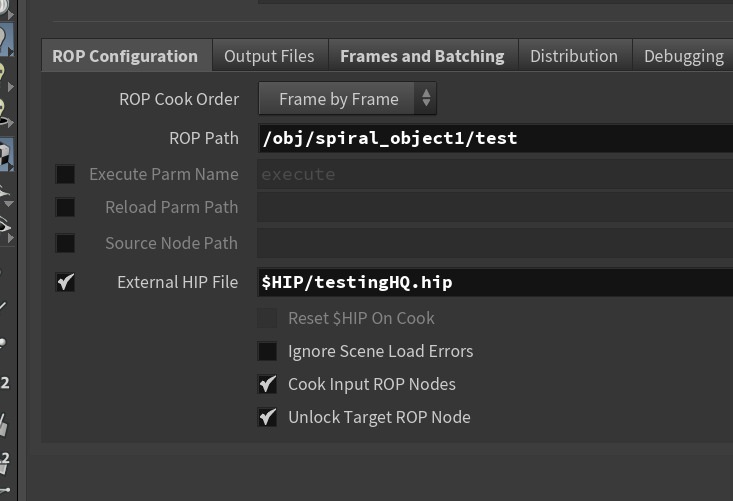Expand the ROP Cook Order dropdown
This screenshot has height=501, width=733.
[x=347, y=99]
